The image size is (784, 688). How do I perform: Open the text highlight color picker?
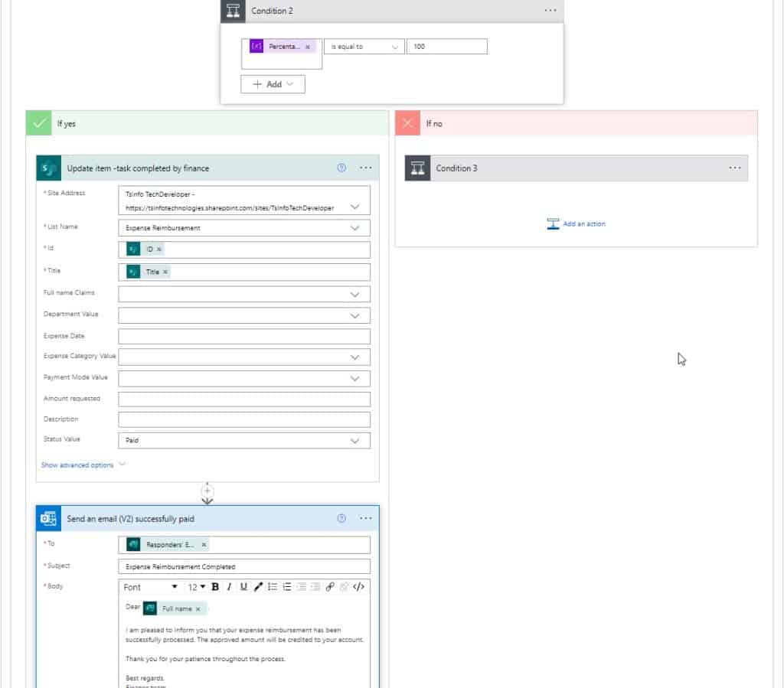[258, 586]
